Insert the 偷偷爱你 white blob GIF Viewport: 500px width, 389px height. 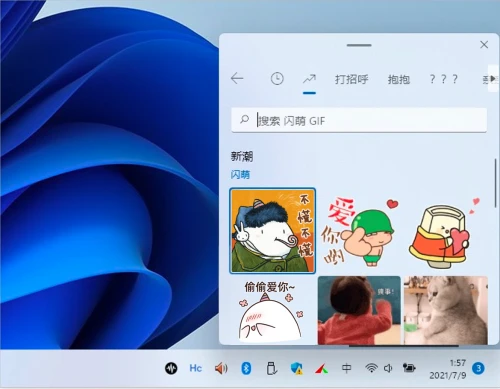[272, 310]
